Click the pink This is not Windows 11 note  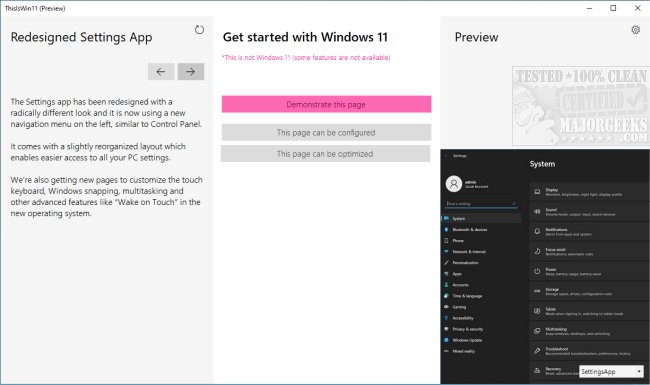point(306,58)
